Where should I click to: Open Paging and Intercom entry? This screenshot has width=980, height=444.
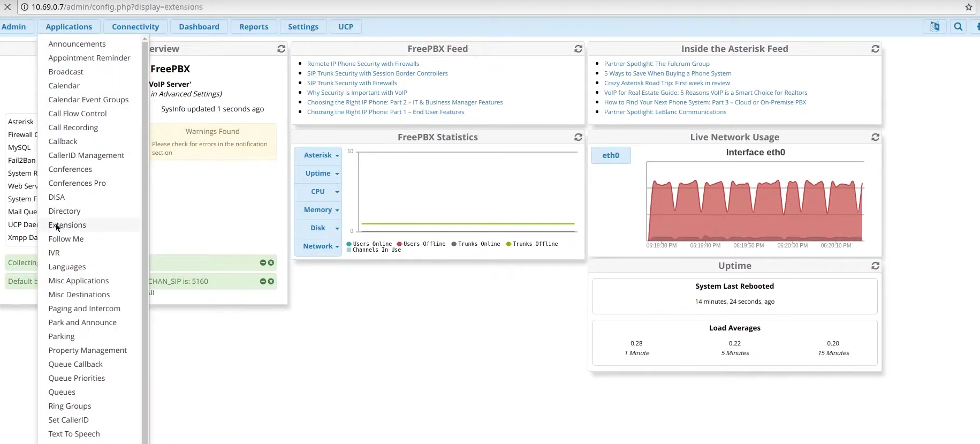(89, 308)
